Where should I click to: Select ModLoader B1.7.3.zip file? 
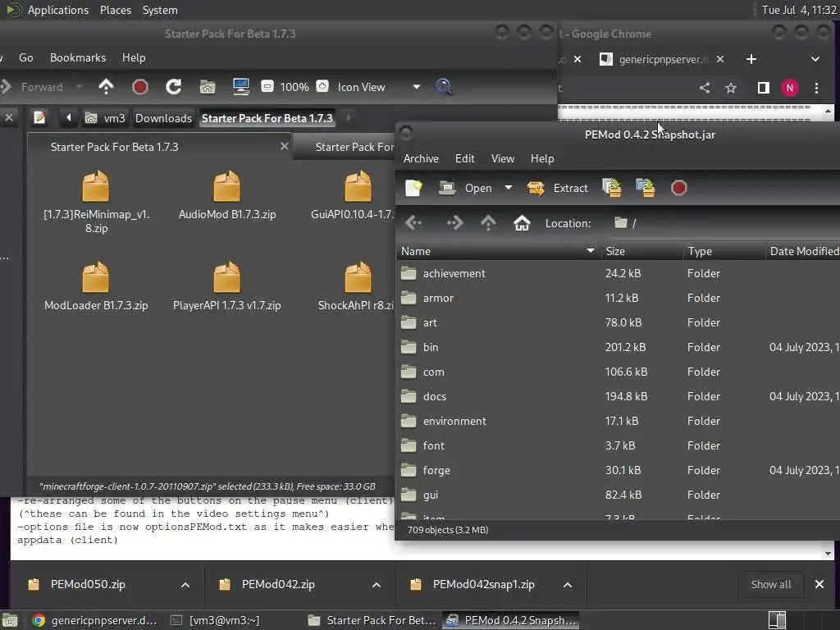click(x=96, y=286)
